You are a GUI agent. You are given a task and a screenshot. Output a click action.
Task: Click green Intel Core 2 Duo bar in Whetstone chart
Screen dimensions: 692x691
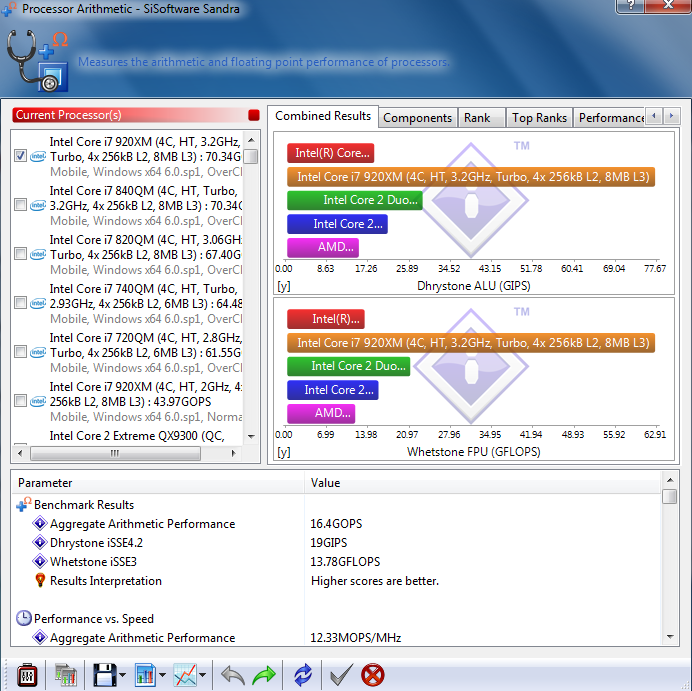349,366
